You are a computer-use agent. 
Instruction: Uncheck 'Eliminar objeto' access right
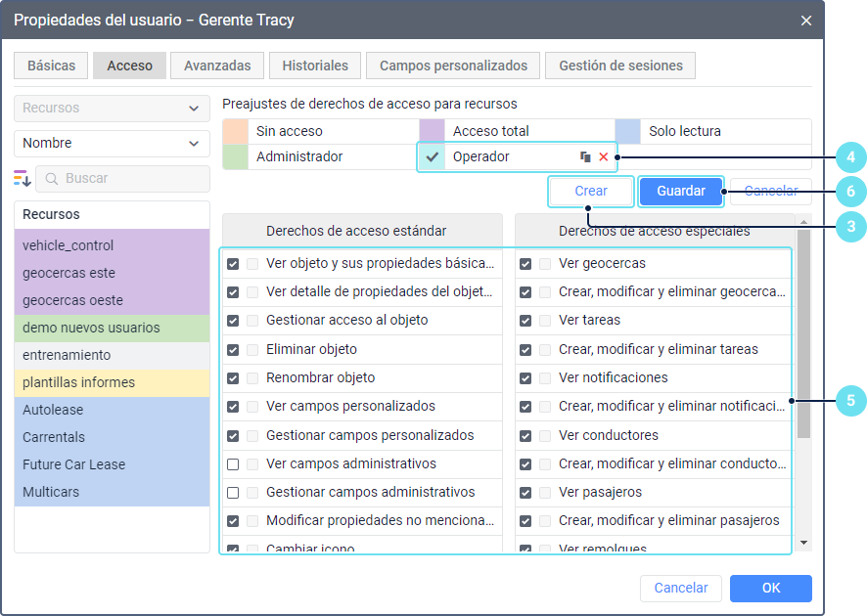(x=233, y=349)
